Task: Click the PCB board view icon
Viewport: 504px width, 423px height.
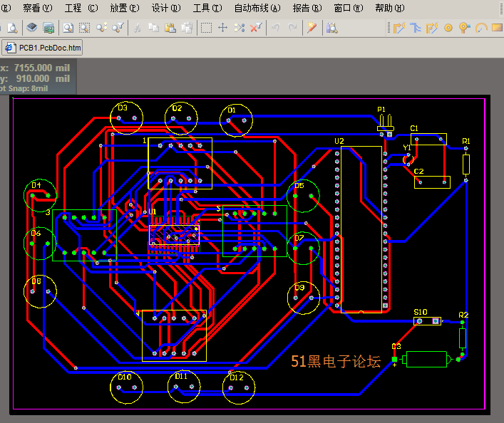Action: click(48, 28)
